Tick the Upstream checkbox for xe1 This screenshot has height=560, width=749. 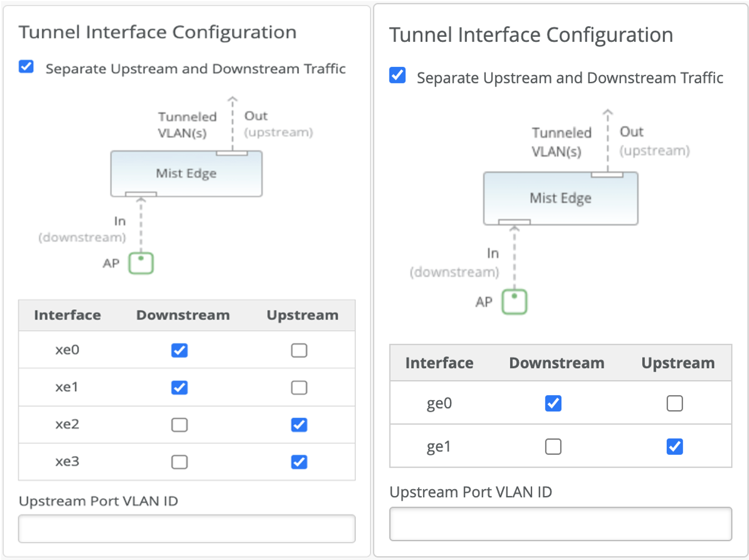pyautogui.click(x=299, y=387)
